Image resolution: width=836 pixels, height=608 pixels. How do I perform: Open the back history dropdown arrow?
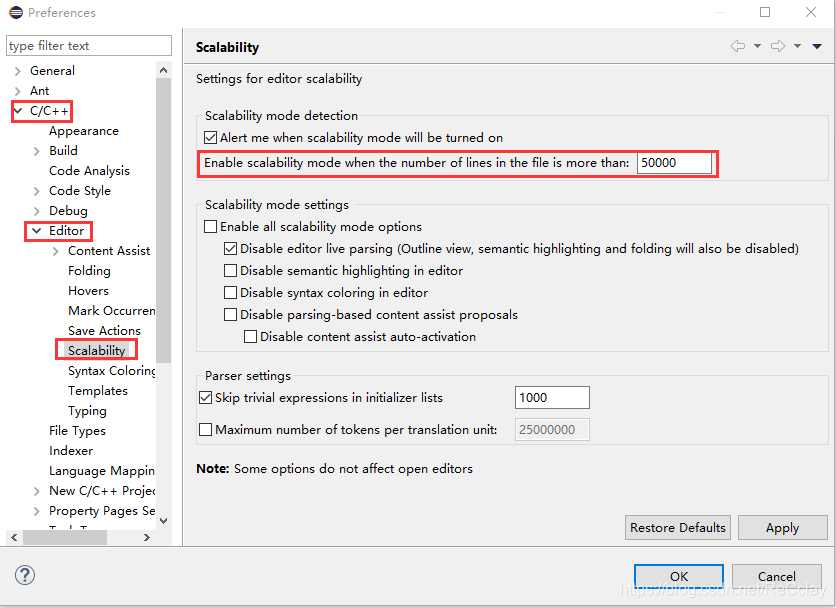pos(757,46)
